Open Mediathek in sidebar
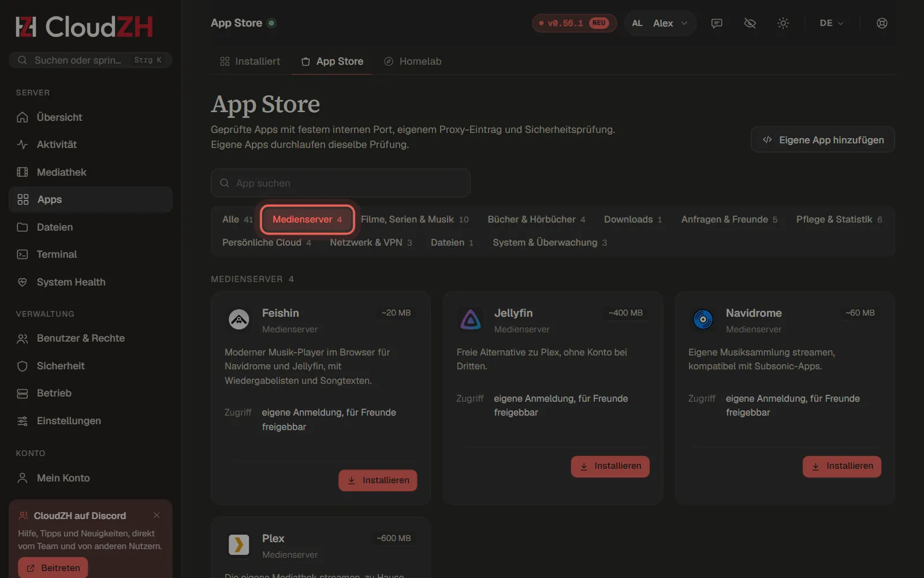 (x=91, y=172)
